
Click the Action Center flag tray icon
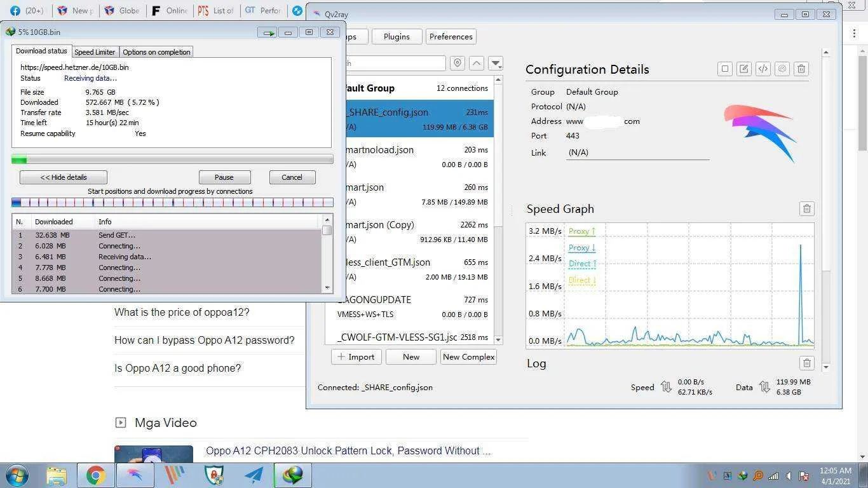point(804,476)
